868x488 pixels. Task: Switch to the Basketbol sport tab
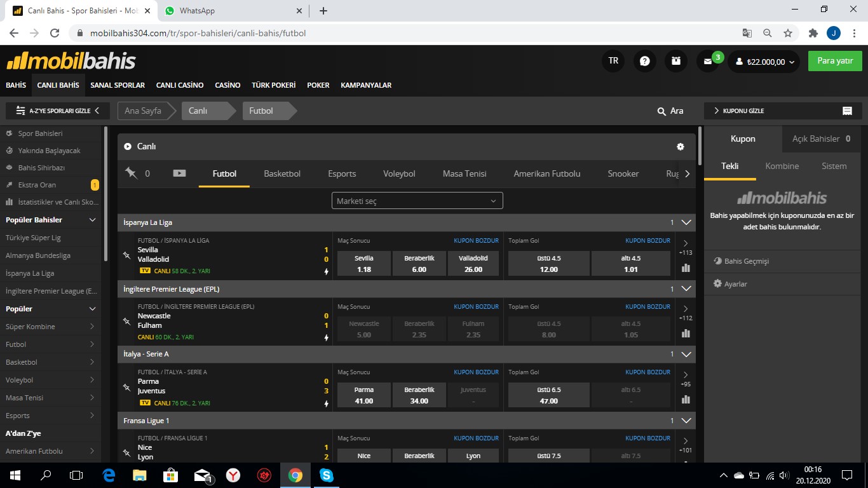[x=282, y=173]
